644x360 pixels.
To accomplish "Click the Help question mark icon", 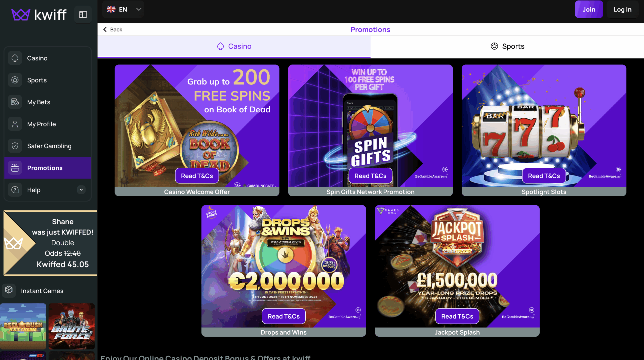I will click(x=15, y=190).
